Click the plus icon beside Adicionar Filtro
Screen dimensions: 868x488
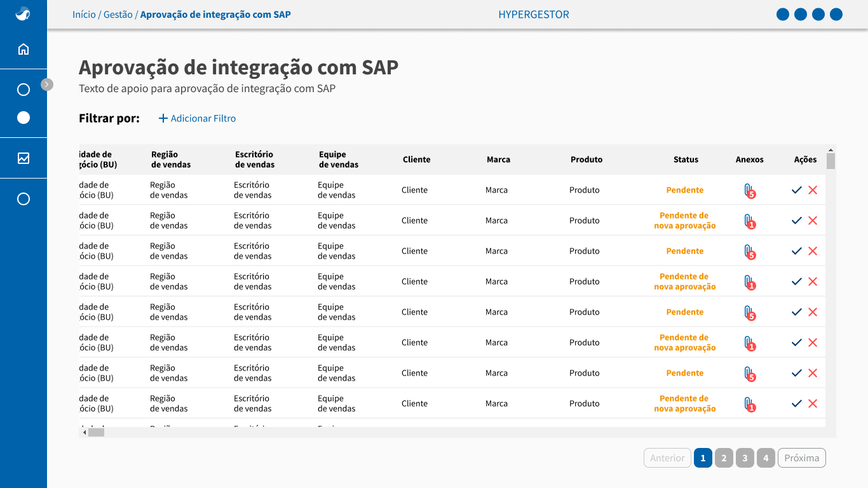[163, 118]
